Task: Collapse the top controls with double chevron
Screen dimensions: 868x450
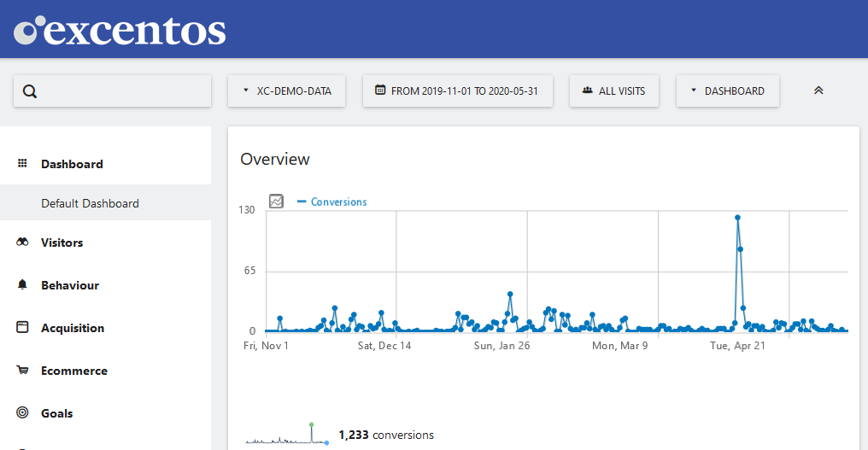Action: pyautogui.click(x=818, y=91)
